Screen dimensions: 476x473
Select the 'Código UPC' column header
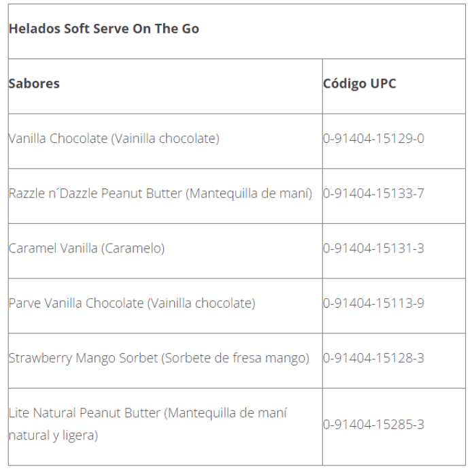pyautogui.click(x=359, y=84)
